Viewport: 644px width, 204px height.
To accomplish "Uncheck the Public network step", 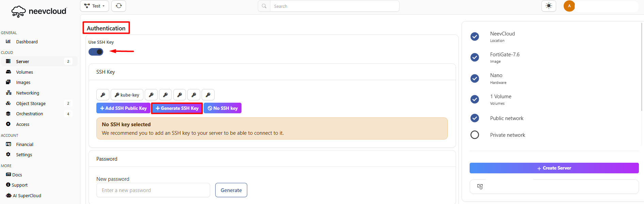I will click(x=475, y=118).
